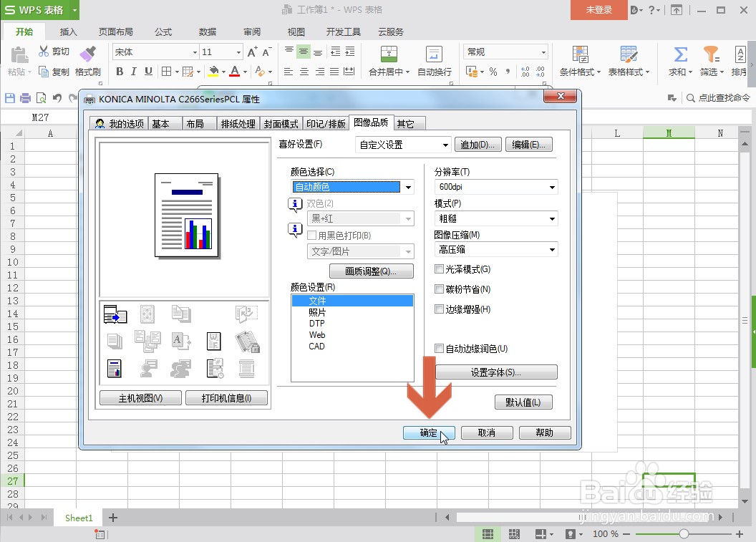Open Table Style icon
The width and height of the screenshot is (756, 542).
pos(629,54)
